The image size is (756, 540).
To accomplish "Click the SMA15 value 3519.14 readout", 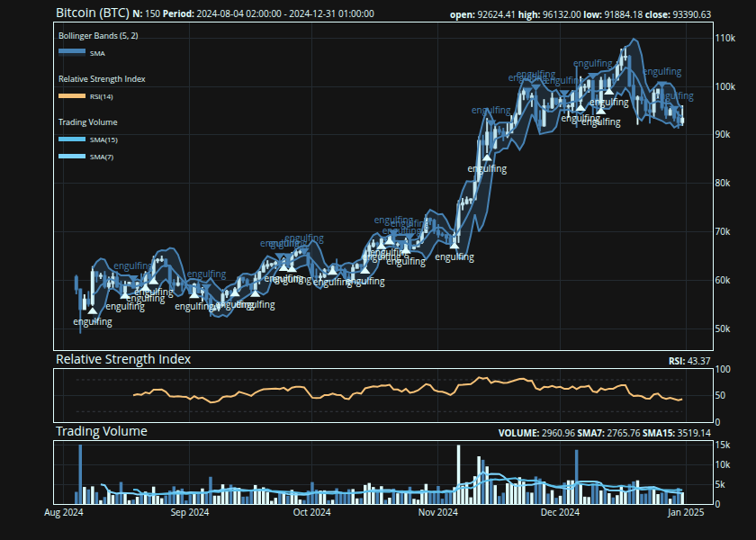I will point(690,433).
